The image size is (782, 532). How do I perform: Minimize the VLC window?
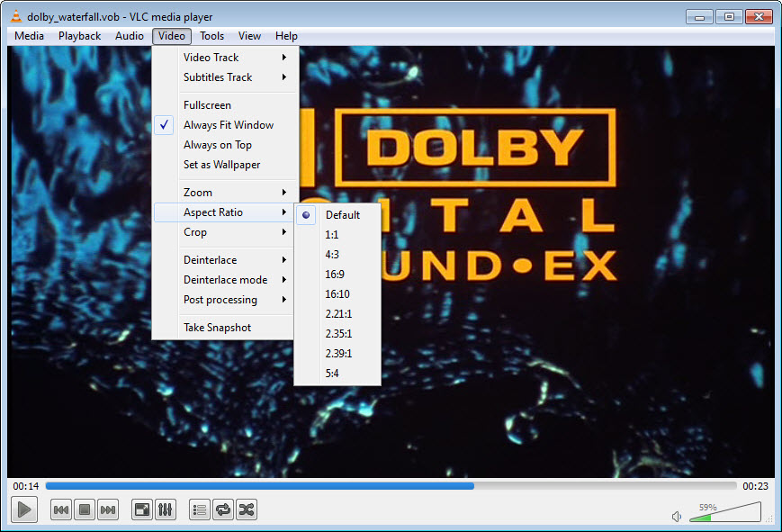pos(700,16)
